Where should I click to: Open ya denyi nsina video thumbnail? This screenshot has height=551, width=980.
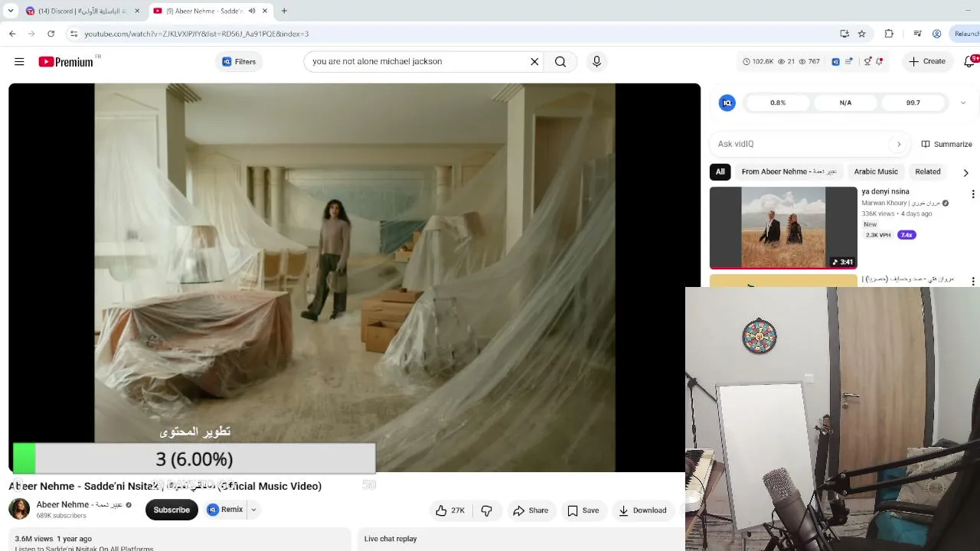tap(783, 227)
